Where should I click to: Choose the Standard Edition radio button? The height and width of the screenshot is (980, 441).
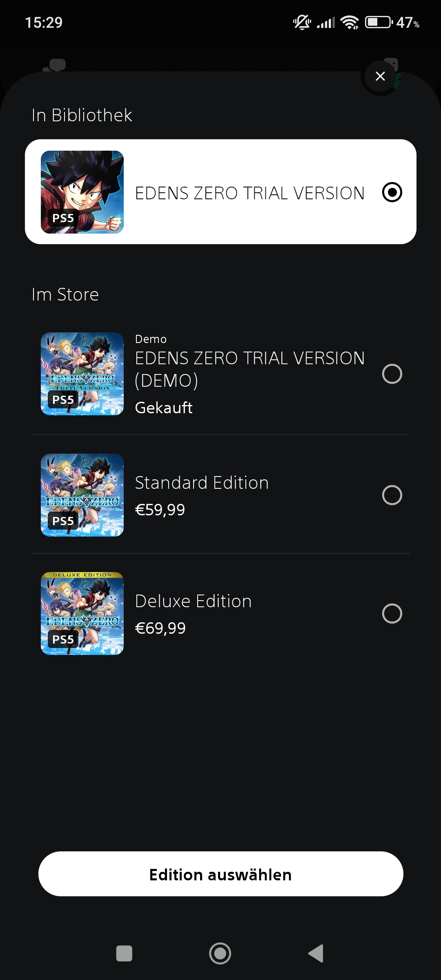(x=392, y=495)
